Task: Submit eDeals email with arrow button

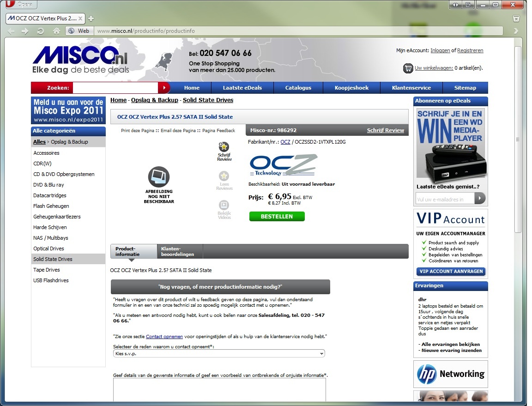Action: pyautogui.click(x=480, y=198)
